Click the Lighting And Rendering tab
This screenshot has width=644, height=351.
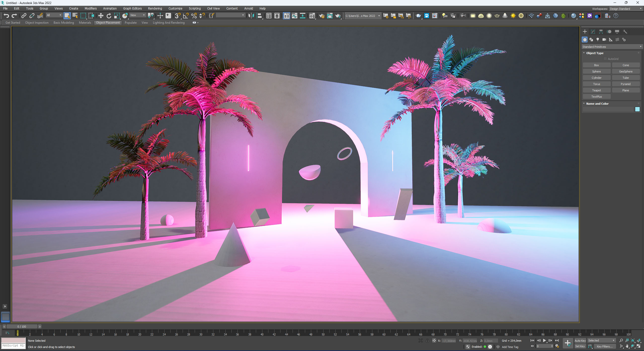170,22
